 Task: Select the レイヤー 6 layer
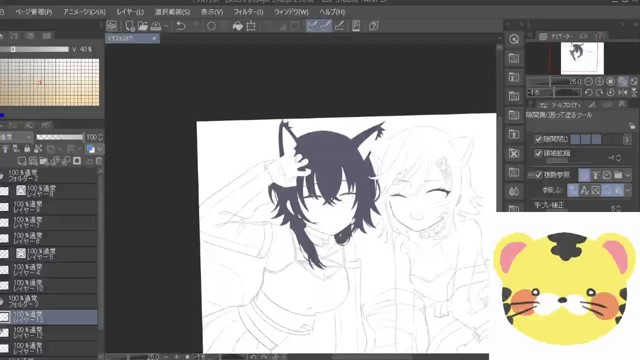point(49,238)
